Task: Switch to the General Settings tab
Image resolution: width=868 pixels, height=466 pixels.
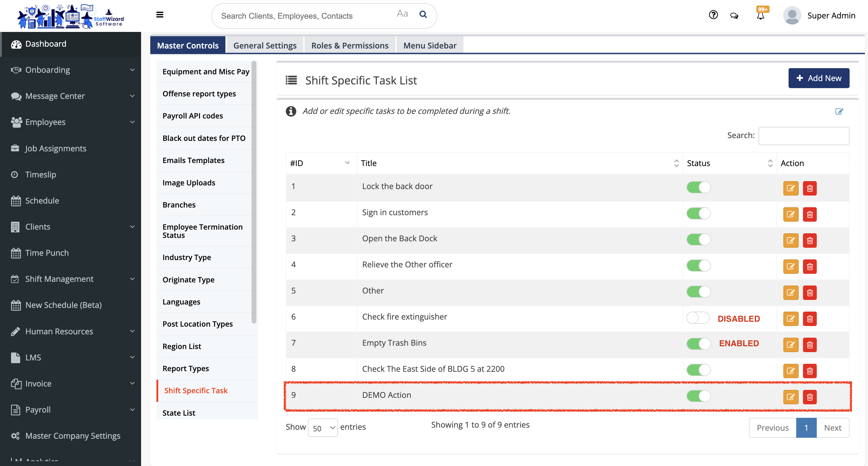Action: 265,45
